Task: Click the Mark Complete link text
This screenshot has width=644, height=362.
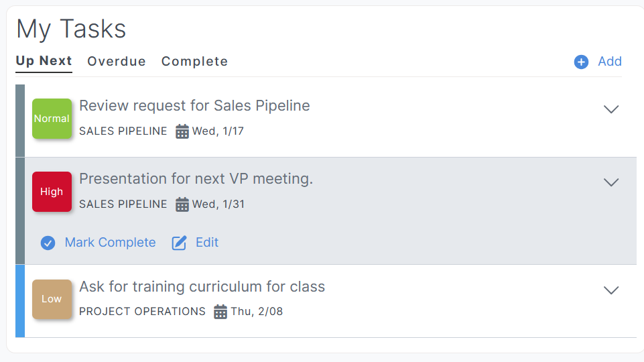Action: tap(110, 243)
